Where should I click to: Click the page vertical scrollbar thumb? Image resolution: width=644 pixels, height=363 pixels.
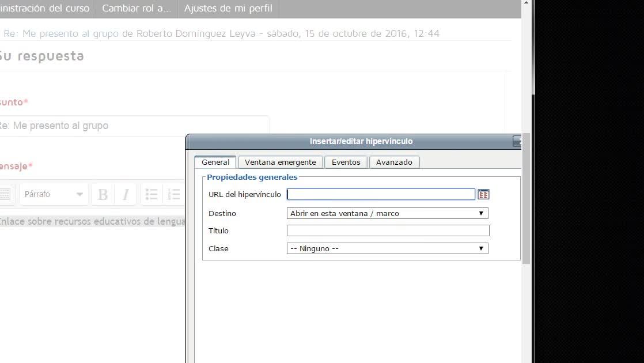coord(526,198)
